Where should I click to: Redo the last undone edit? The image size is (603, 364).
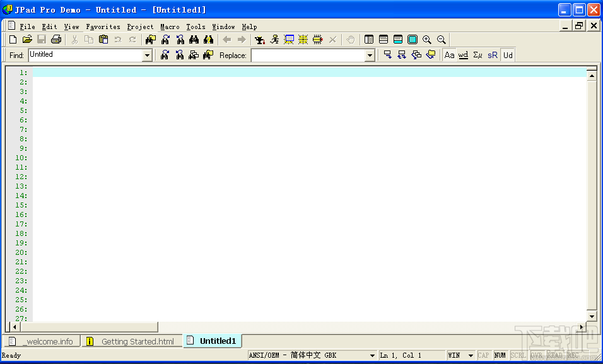(132, 40)
